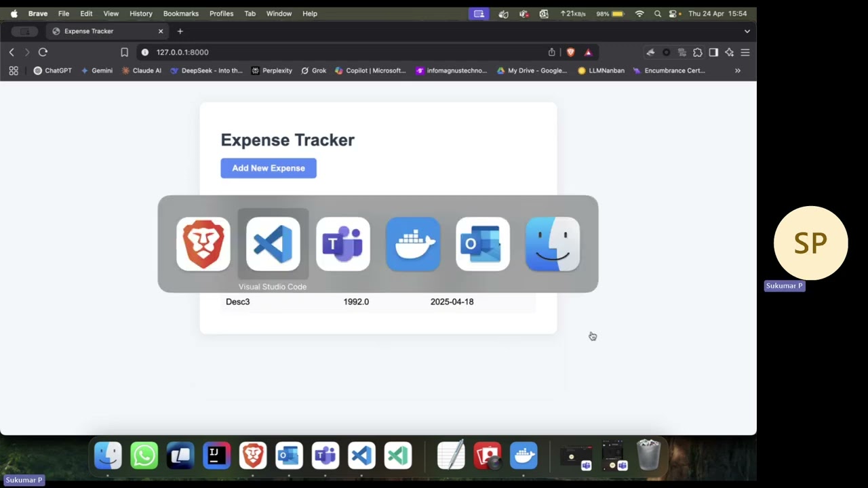Screen dimensions: 868x488
Task: Open the Bookmarks menu
Action: point(181,14)
